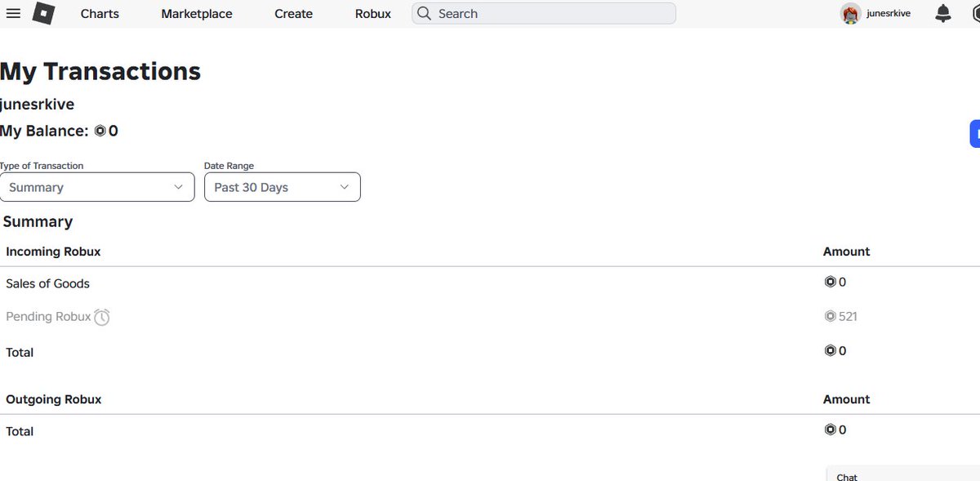Open the junesrkive profile link in header

point(889,14)
